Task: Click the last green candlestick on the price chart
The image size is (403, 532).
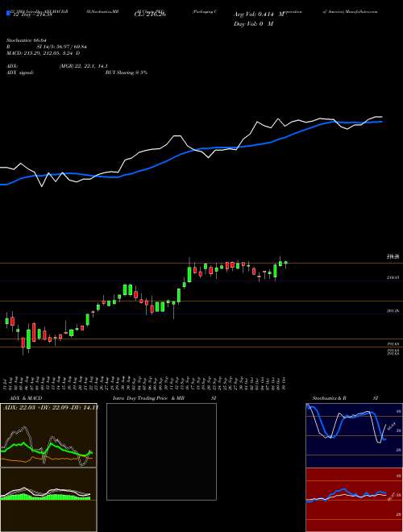Action: tap(286, 263)
